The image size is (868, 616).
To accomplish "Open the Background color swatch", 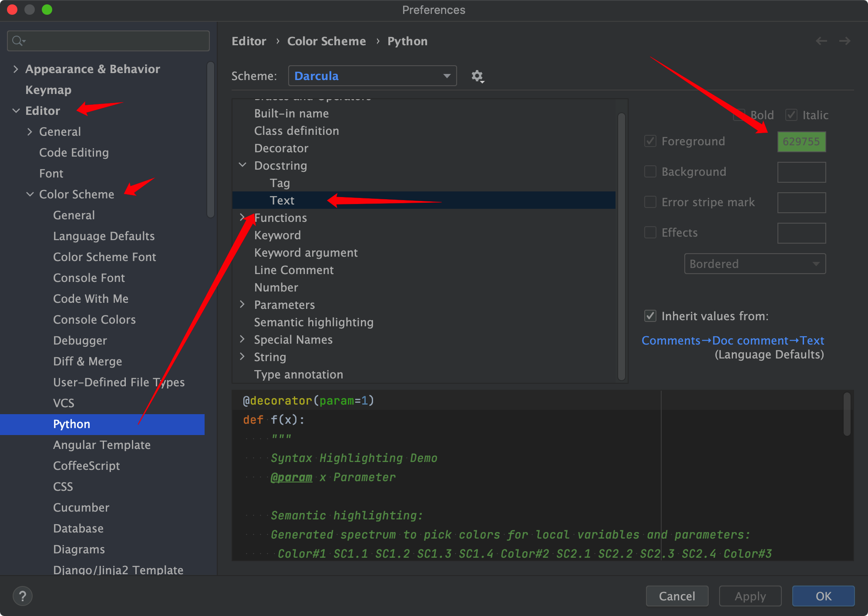I will [801, 172].
